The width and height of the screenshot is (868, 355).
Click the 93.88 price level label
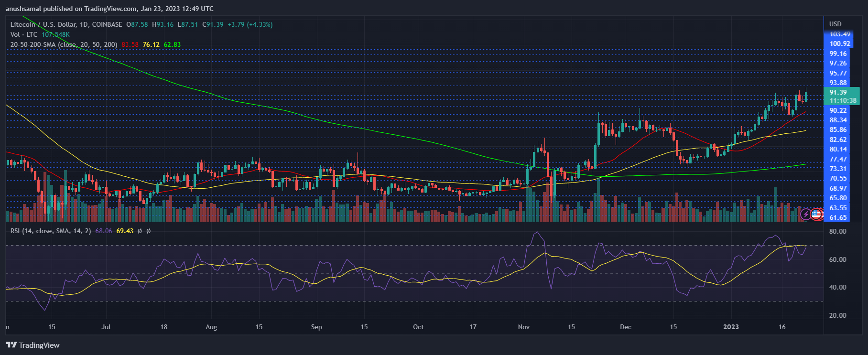pyautogui.click(x=838, y=83)
